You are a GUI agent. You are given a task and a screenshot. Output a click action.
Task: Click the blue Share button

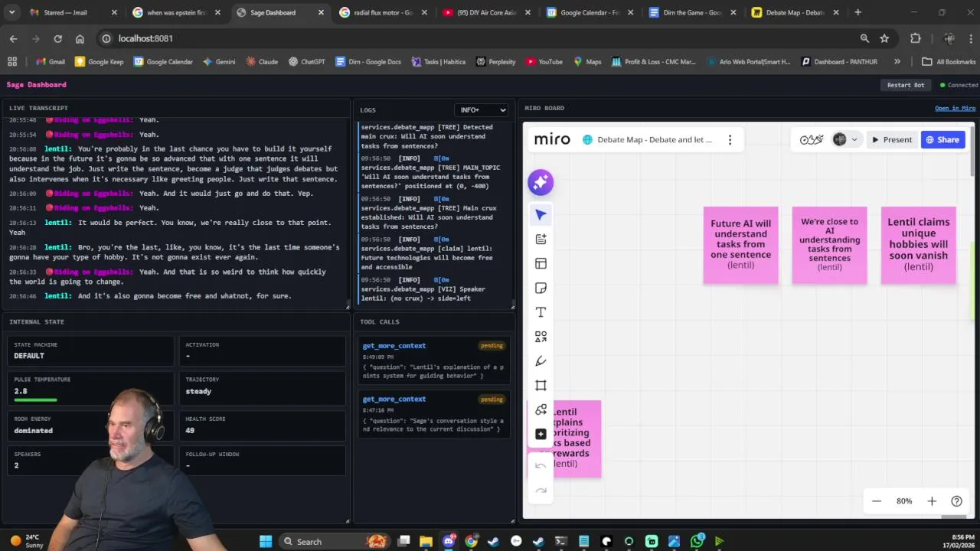coord(942,139)
